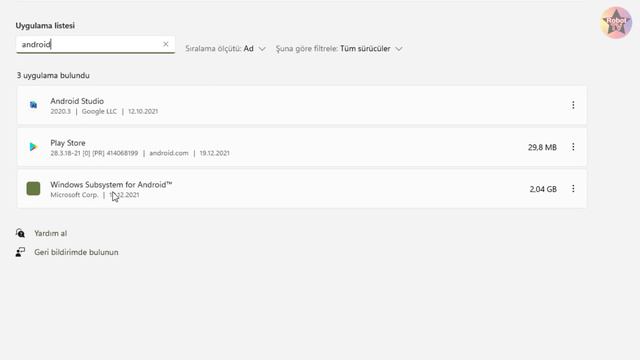Click the Geri bildirimde bulunun link
Viewport: 640px width, 360px height.
(76, 252)
